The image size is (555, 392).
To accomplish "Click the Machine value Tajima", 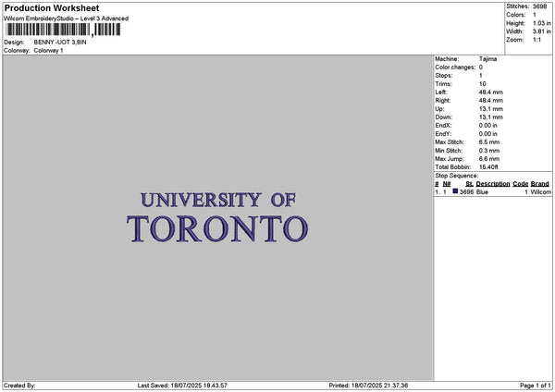I will pyautogui.click(x=487, y=59).
